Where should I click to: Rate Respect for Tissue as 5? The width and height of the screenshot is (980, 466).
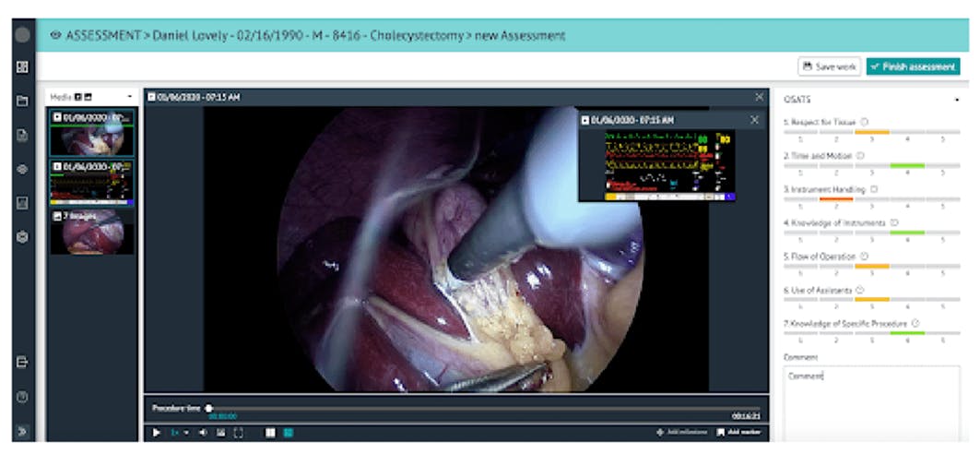pyautogui.click(x=943, y=133)
